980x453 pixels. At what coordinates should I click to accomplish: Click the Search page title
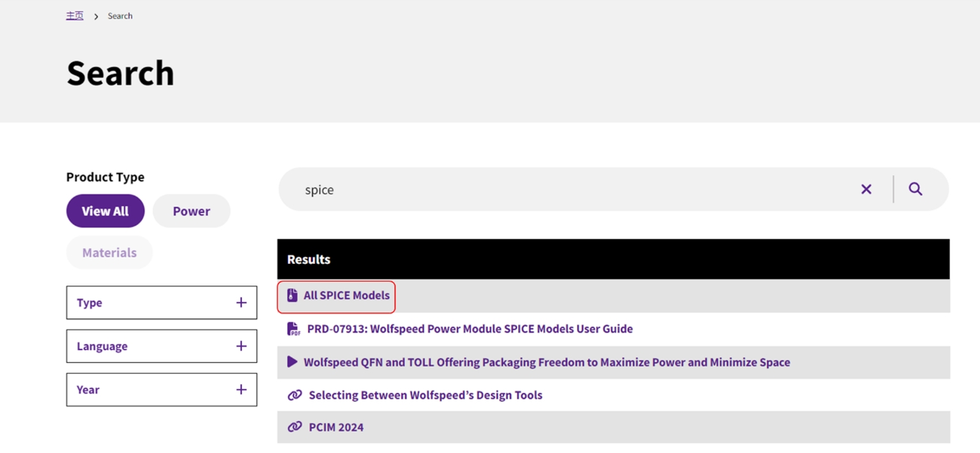click(x=120, y=73)
